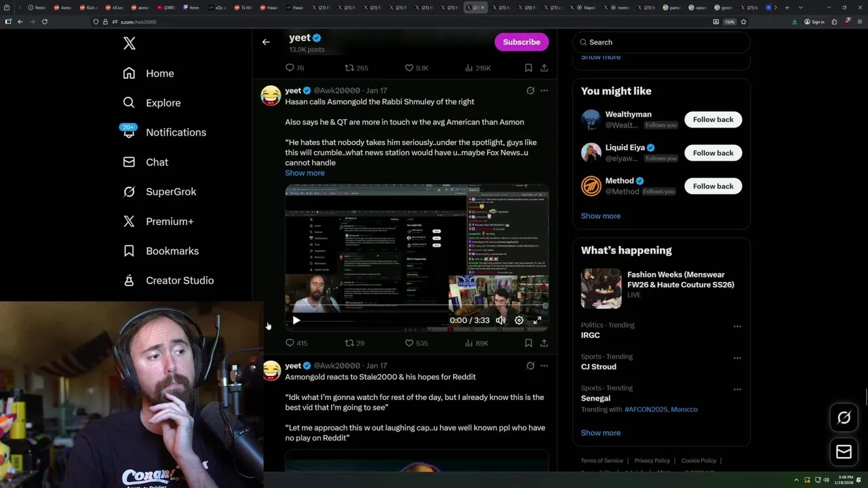The image size is (868, 488).
Task: Follow back Wealthyman
Action: [713, 119]
